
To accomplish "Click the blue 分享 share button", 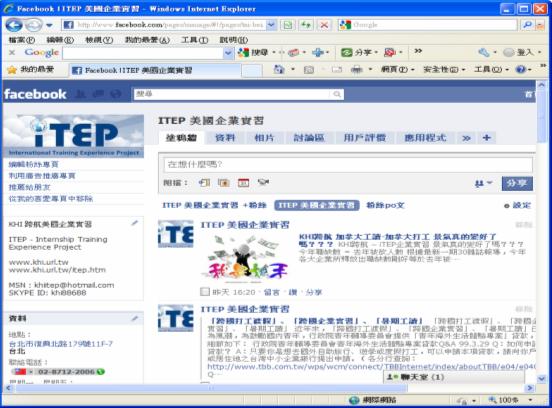I will point(517,183).
